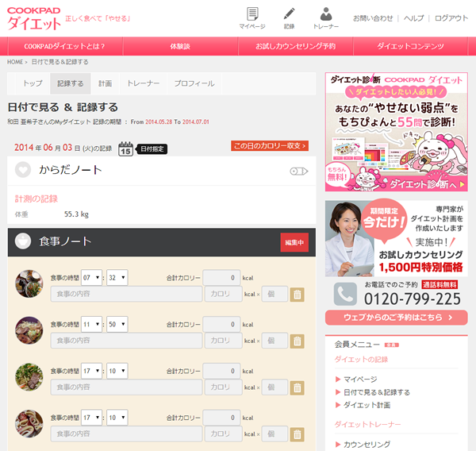The height and width of the screenshot is (451, 476).
Task: Click trash icon for the 11:50 meal
Action: pyautogui.click(x=297, y=341)
